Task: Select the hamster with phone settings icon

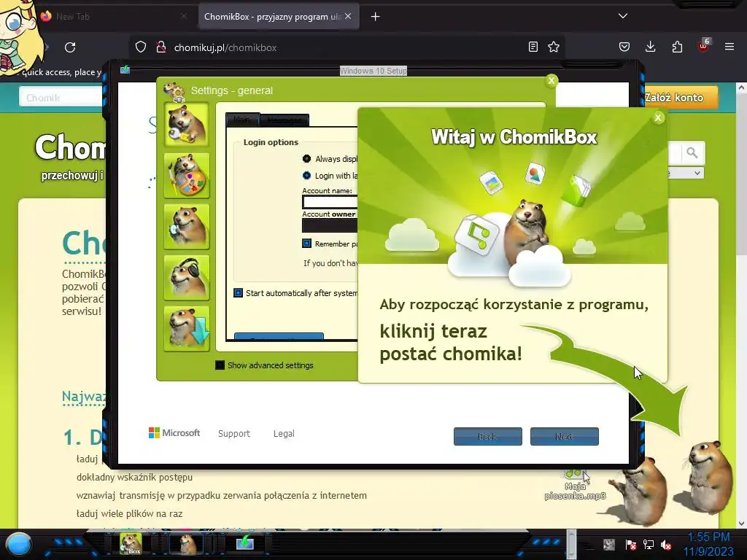Action: point(186,227)
